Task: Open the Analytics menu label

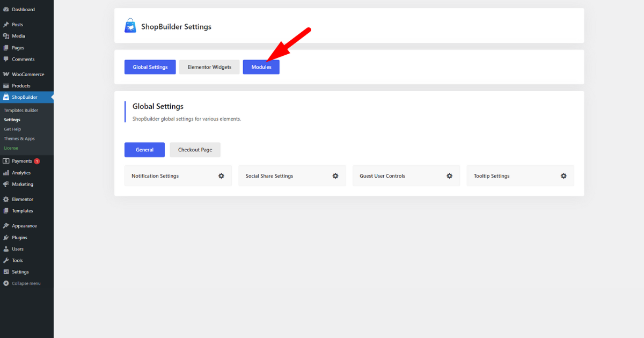Action: point(21,173)
